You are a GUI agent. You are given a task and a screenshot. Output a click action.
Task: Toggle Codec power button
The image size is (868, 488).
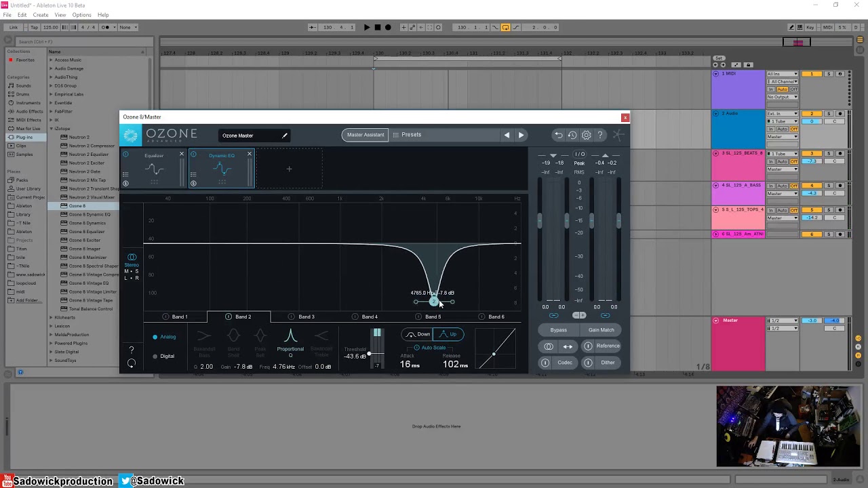click(545, 363)
